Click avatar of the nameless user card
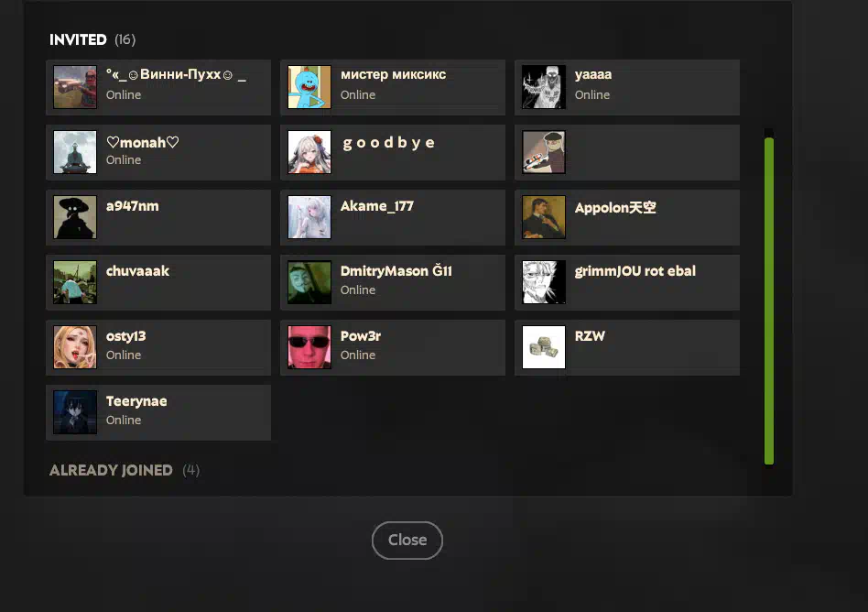This screenshot has width=868, height=612. click(x=544, y=152)
